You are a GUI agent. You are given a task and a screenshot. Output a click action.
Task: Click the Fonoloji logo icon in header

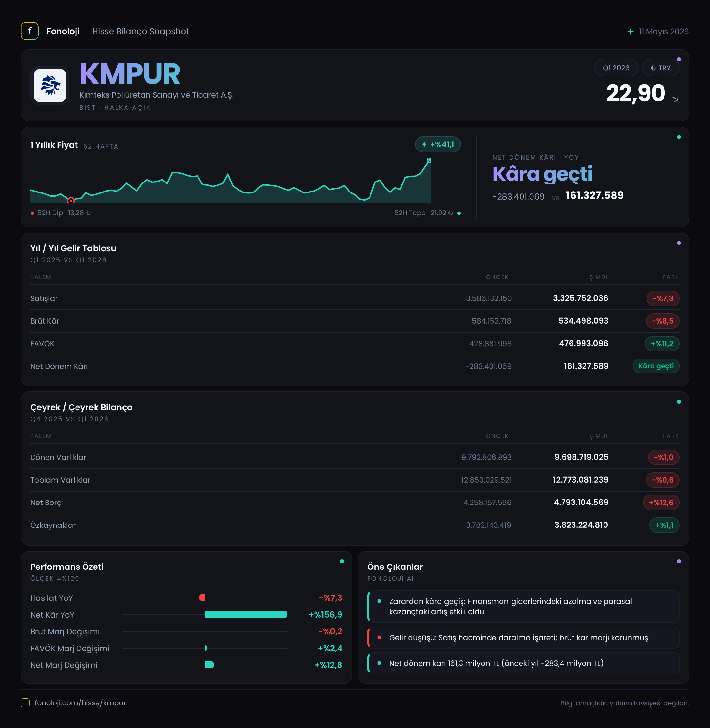tap(29, 31)
